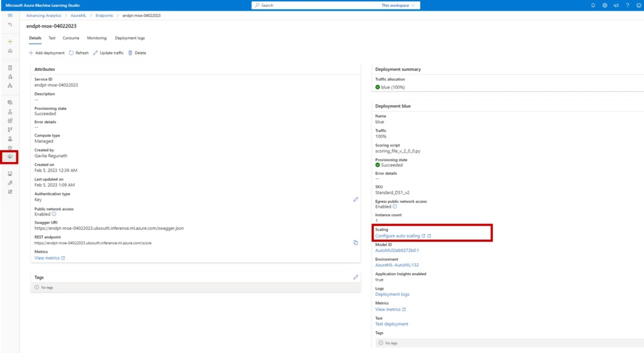Click the Update traffic button
Screen dimensions: 644x353
coord(108,53)
